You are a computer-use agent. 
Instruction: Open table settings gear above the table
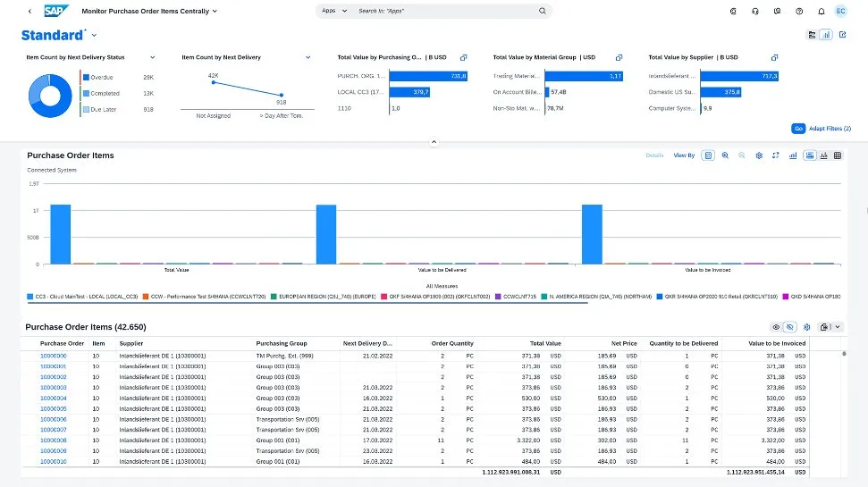806,327
